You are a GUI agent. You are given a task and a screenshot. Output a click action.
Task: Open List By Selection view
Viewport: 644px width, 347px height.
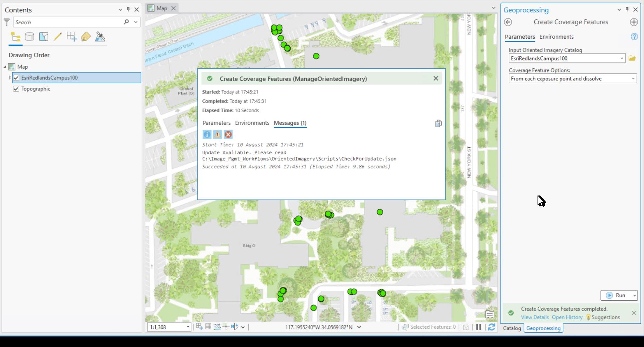click(44, 37)
